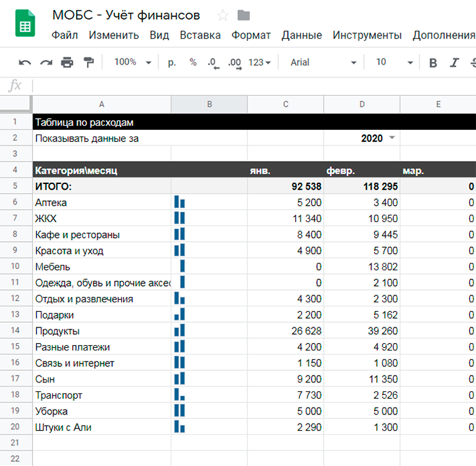476x466 pixels.
Task: Open the zoom 100% dropdown
Action: (x=133, y=62)
